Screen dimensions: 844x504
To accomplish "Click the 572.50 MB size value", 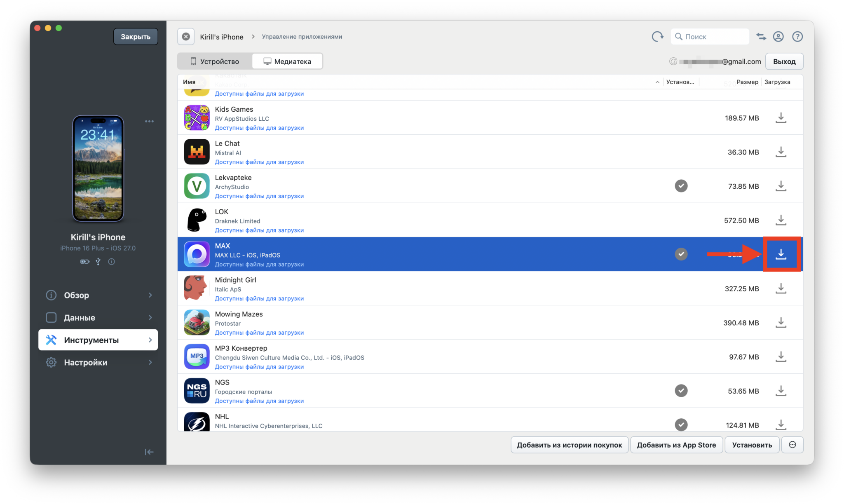I will point(741,220).
